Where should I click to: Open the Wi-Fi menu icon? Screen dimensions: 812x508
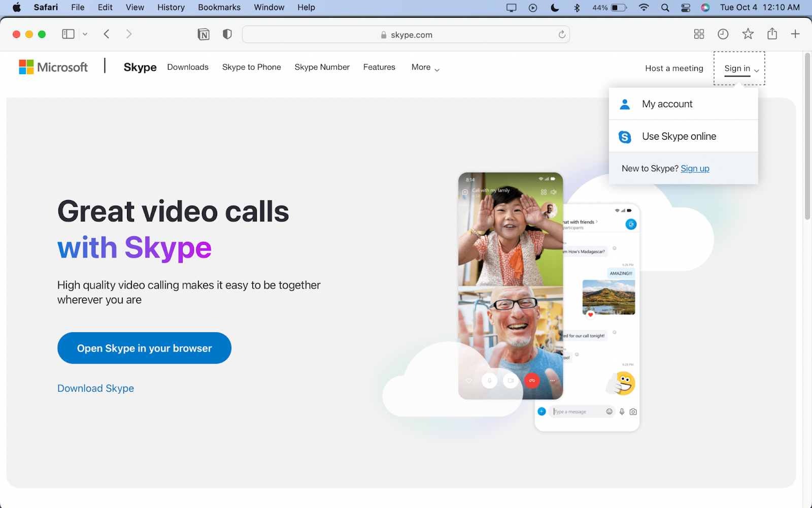point(644,8)
